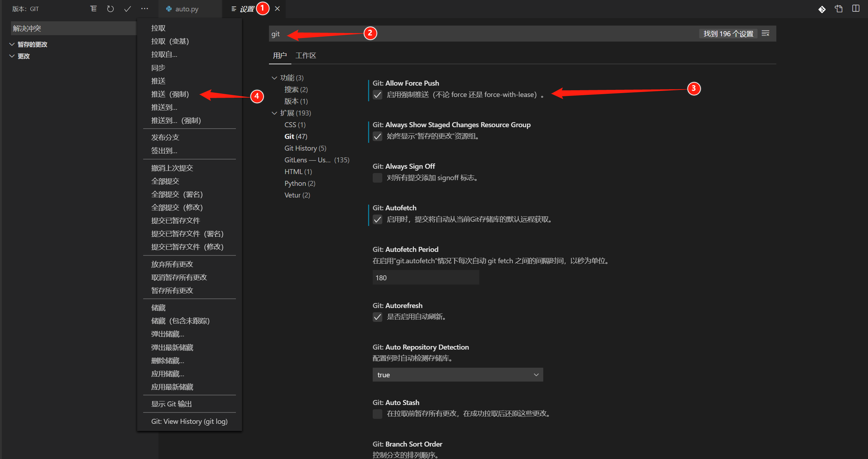Choose Git: View History (git log) entry
Viewport: 868px width, 459px height.
(189, 421)
